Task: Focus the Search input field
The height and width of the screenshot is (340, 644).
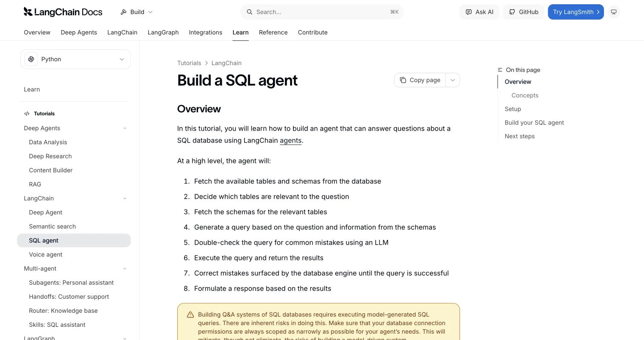Action: coord(322,12)
